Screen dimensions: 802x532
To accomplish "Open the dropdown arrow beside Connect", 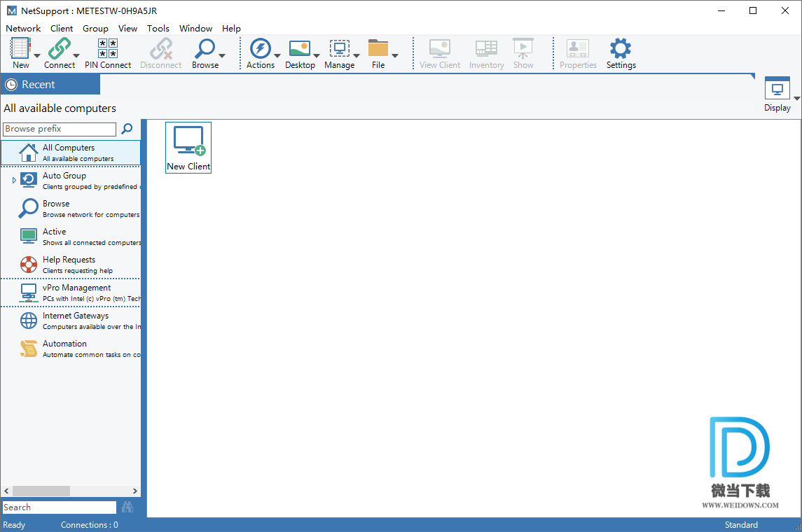I will pos(76,56).
